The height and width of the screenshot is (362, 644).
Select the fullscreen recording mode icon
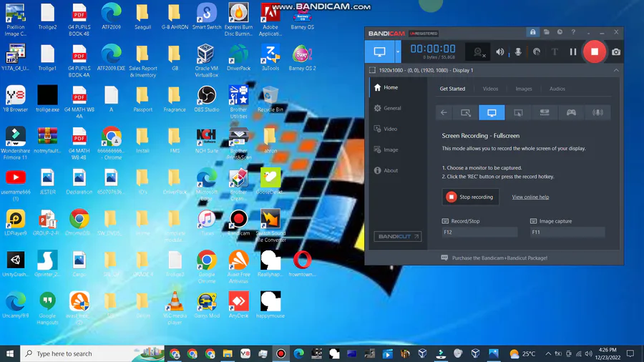point(492,112)
